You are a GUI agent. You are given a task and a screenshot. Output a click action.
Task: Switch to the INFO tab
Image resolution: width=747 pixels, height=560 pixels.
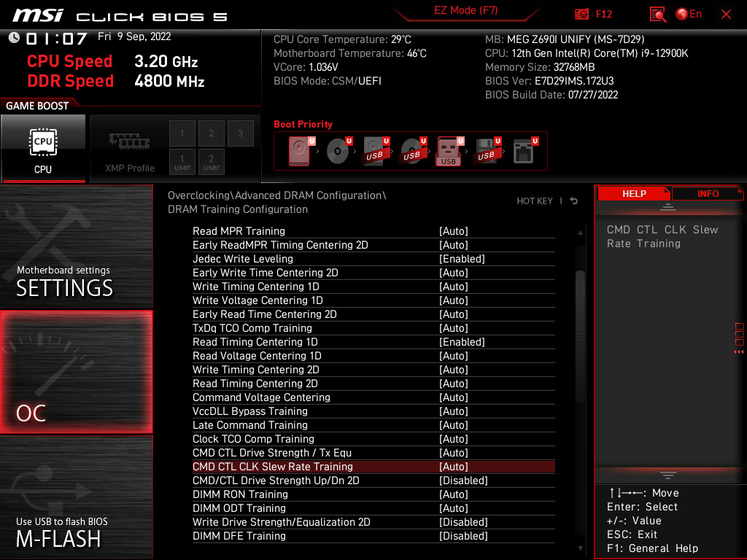[708, 194]
